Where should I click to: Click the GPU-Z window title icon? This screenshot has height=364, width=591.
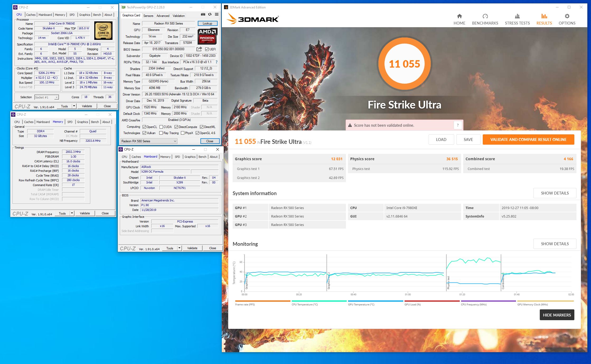(x=123, y=7)
